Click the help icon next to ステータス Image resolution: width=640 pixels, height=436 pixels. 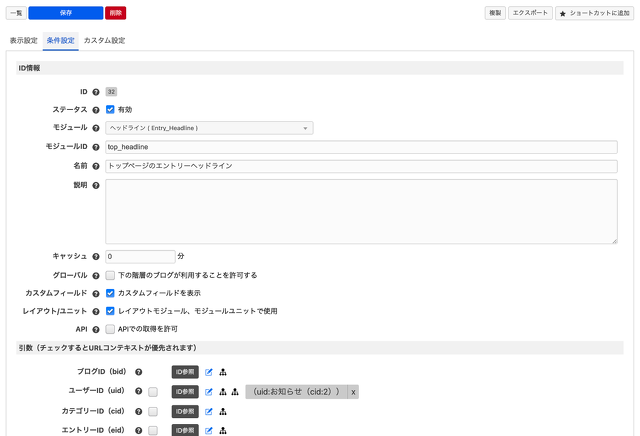(x=96, y=110)
